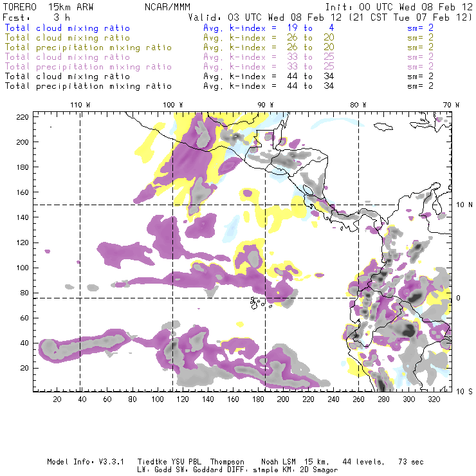Click the 'KM: 2D Smagor' footer text
Screen dimensions: 476x476
pyautogui.click(x=310, y=470)
